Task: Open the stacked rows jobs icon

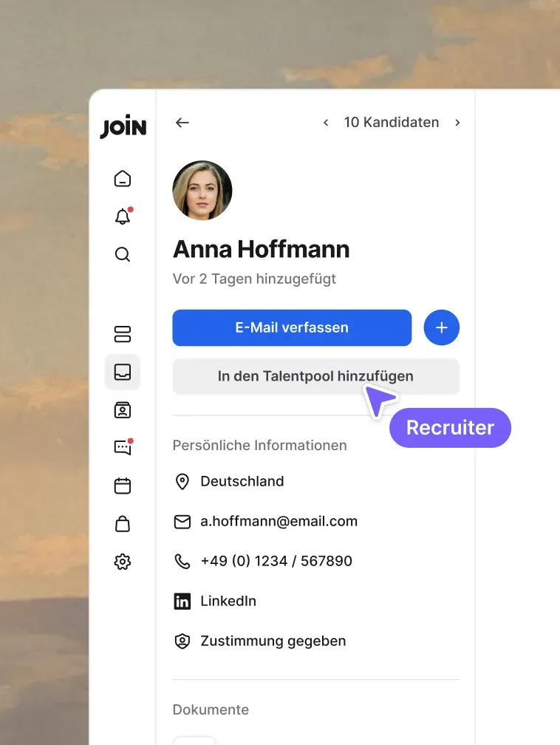Action: coord(123,334)
